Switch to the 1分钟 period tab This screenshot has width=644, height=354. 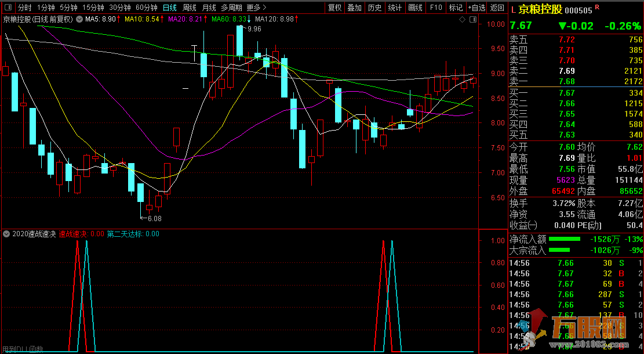(46, 8)
